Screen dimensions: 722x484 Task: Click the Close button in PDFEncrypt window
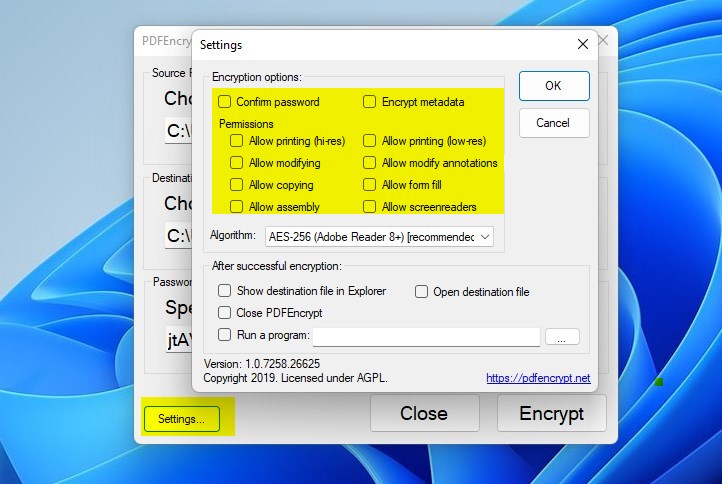click(425, 414)
